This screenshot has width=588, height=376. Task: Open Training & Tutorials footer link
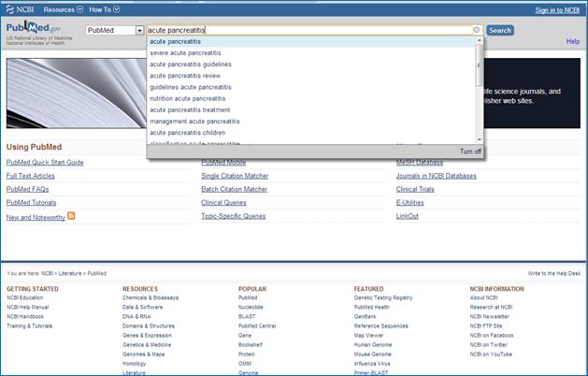coord(30,325)
